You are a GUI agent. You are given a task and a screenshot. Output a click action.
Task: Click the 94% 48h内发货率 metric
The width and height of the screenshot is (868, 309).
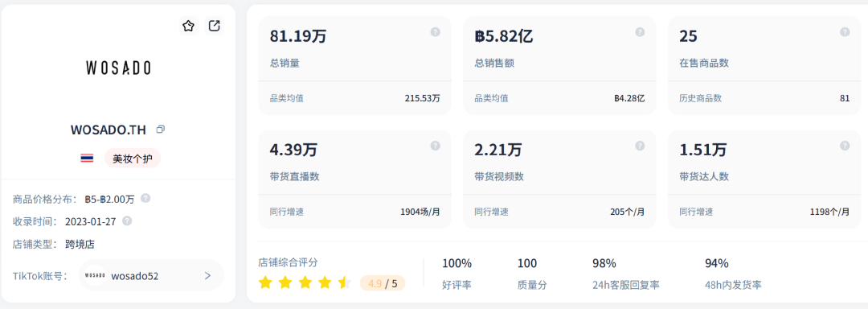tap(733, 274)
